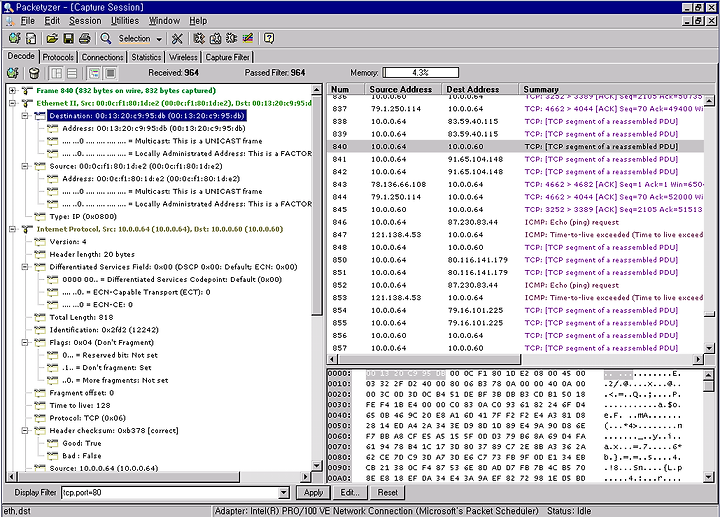The height and width of the screenshot is (517, 720).
Task: Collapse Source 00:0c:f1:80:1d:e2 node
Action: 25,166
